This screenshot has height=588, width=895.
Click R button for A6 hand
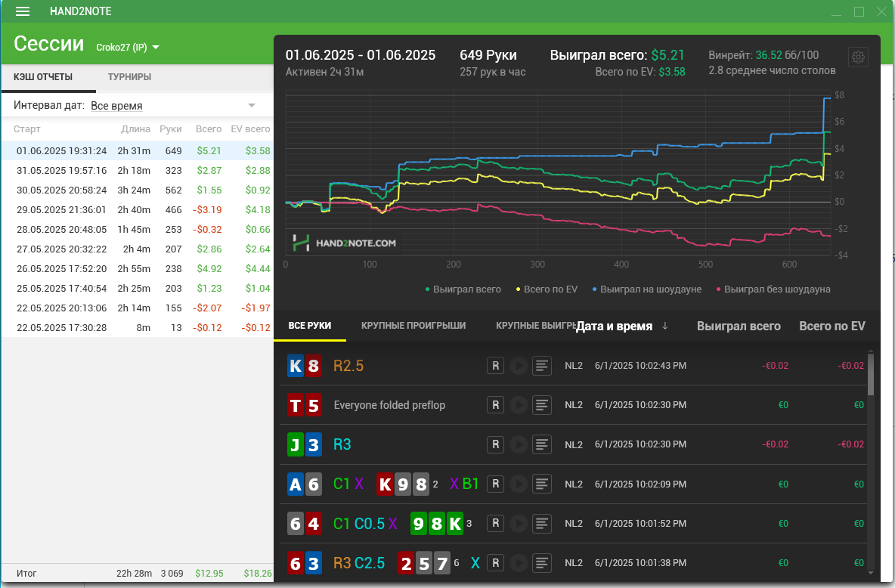495,484
